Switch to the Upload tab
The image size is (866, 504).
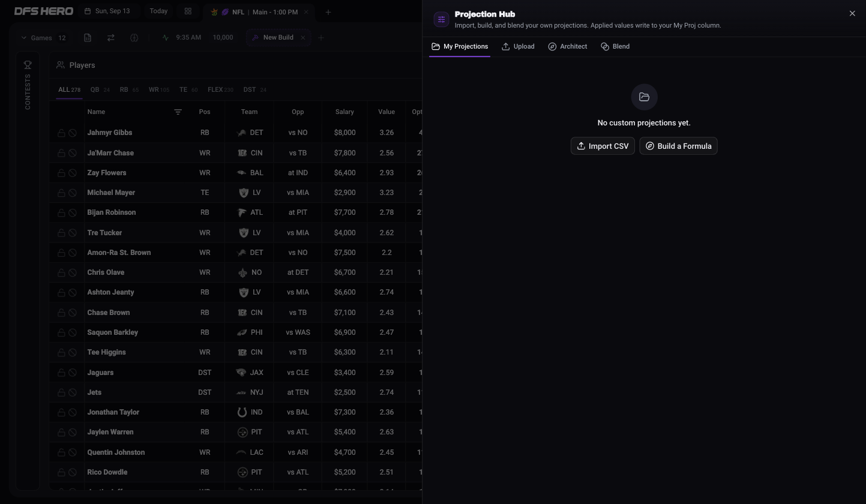tap(519, 46)
